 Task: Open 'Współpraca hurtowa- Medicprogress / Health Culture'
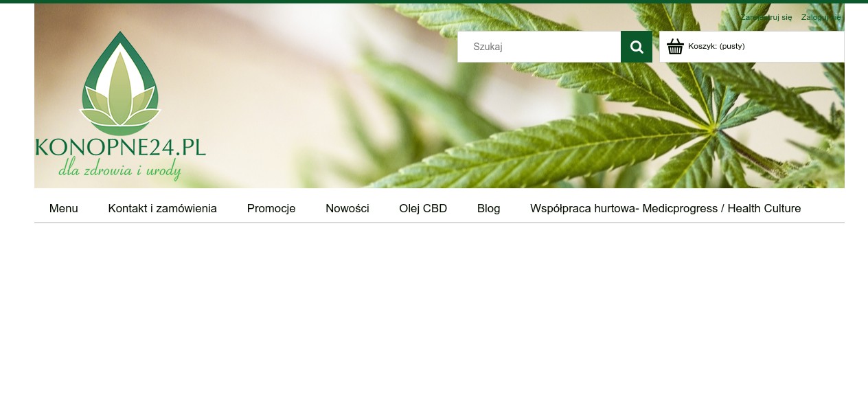[665, 208]
